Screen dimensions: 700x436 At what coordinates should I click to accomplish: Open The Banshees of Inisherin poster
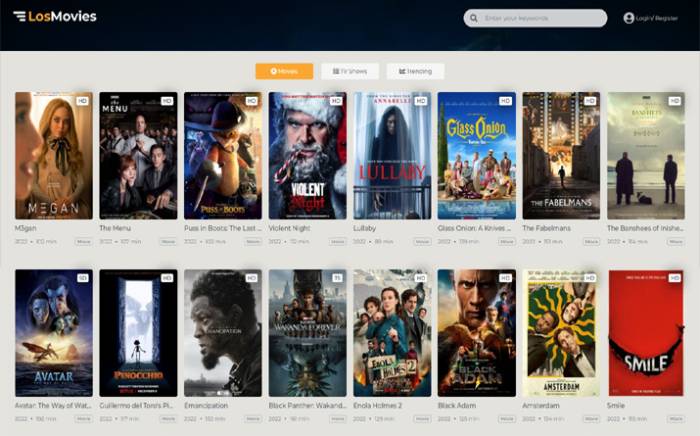point(646,155)
